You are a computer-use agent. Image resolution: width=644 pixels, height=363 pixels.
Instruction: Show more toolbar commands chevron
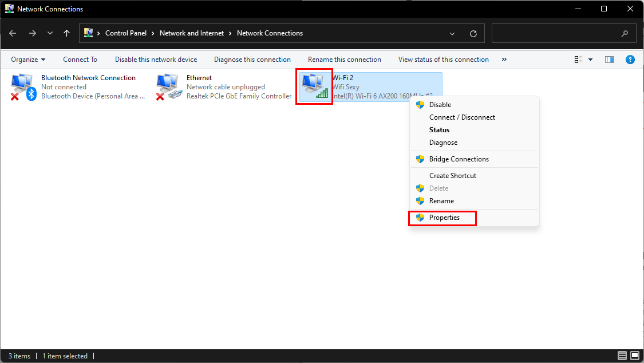[x=504, y=60]
